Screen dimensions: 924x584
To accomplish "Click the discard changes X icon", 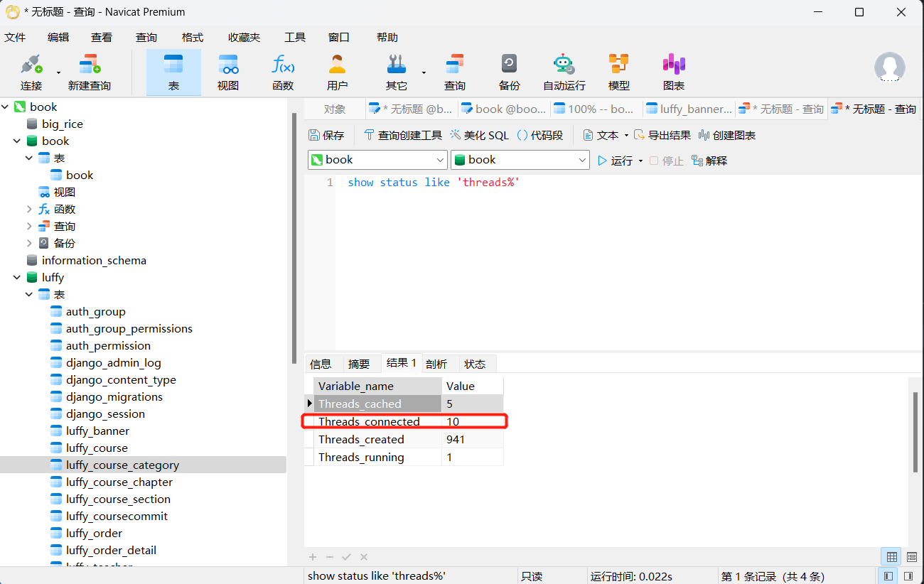I will [364, 557].
